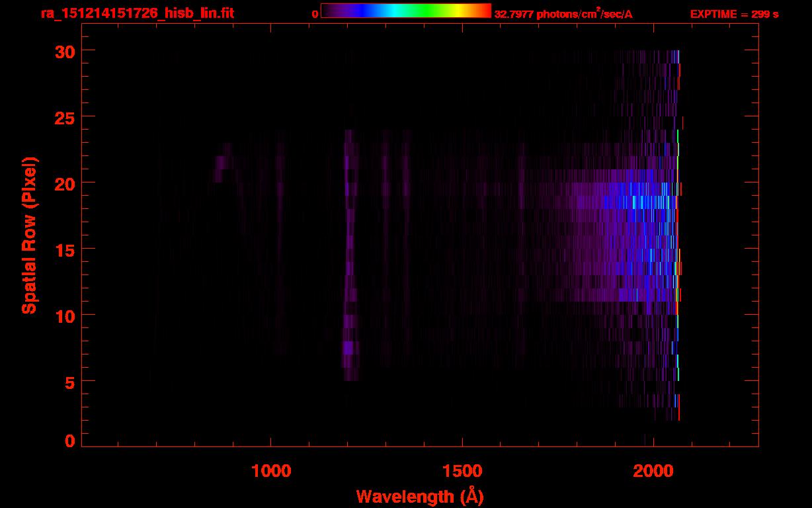Viewport: 812px width, 508px height.
Task: Click the 1500 wavelength tick label
Action: click(462, 471)
